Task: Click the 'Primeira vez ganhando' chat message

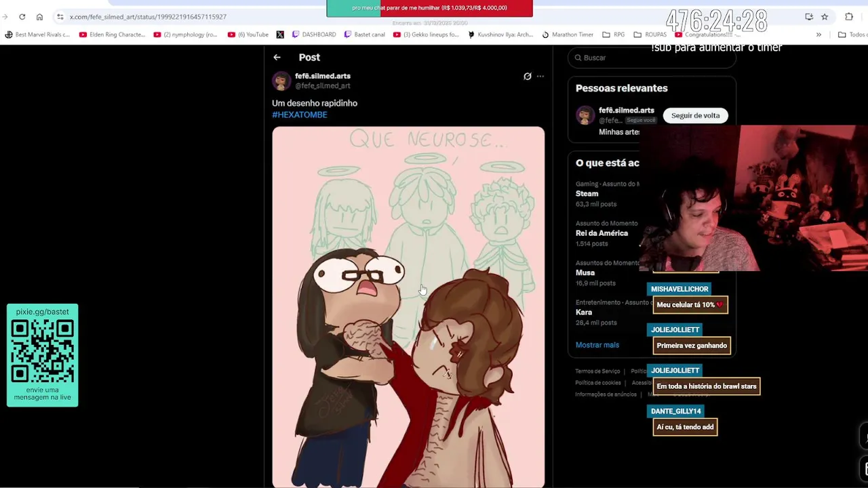Action: click(x=692, y=346)
